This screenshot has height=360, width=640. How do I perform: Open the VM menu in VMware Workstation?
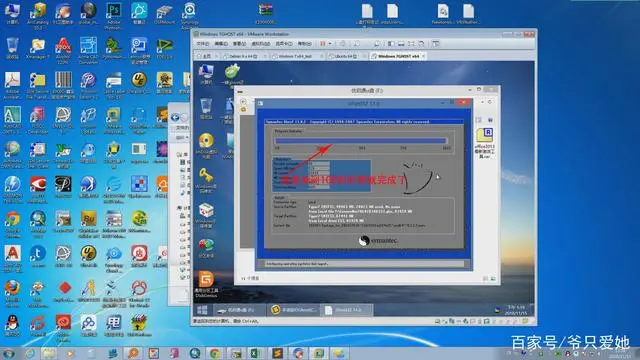(260, 44)
